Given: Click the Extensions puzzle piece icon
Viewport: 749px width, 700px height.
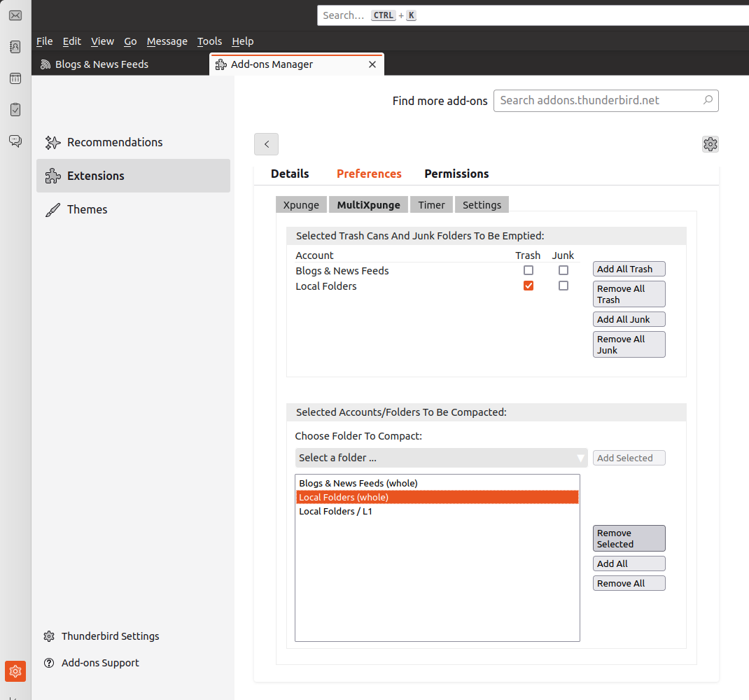Looking at the screenshot, I should click(52, 176).
